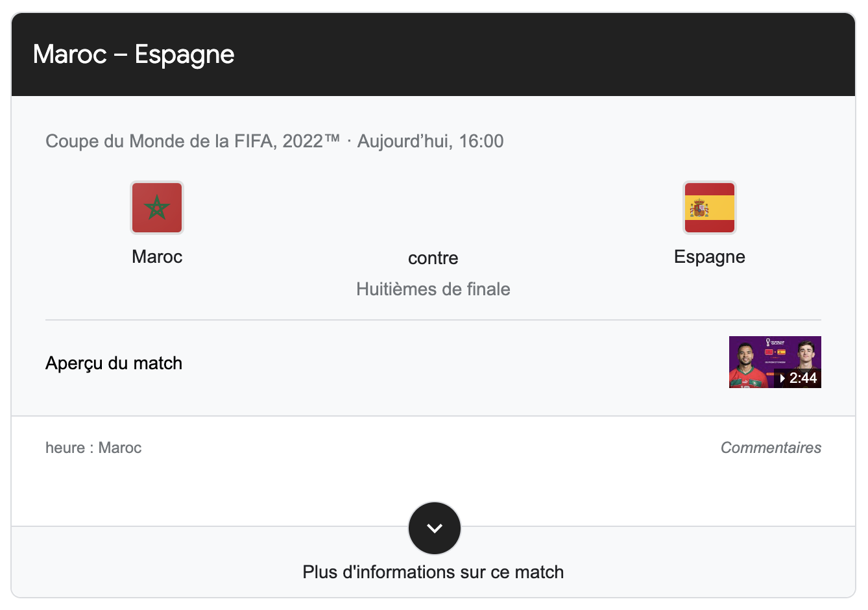The height and width of the screenshot is (610, 868).
Task: Open the match preview video thumbnail
Action: 775,362
